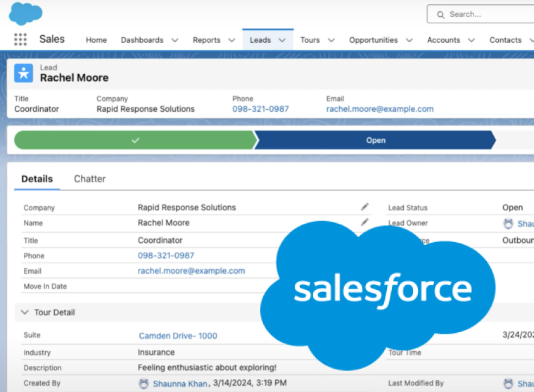Switch to the Chatter tab
534x392 pixels.
click(x=90, y=179)
